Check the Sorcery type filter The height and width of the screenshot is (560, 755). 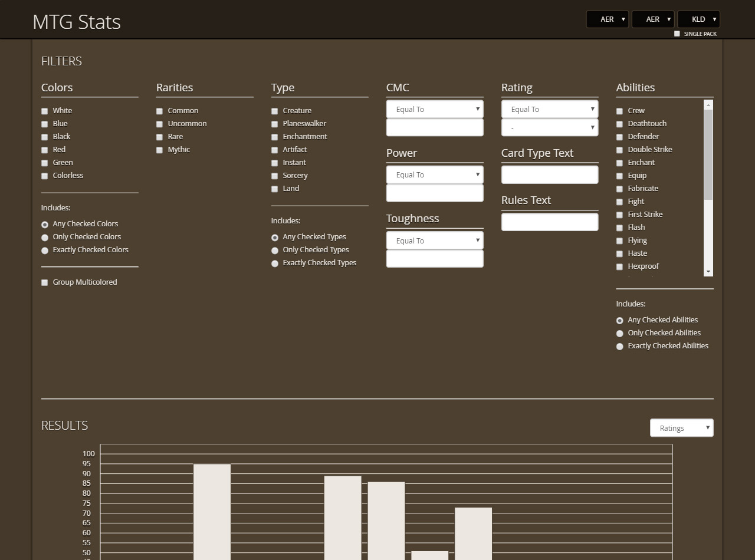click(x=275, y=176)
